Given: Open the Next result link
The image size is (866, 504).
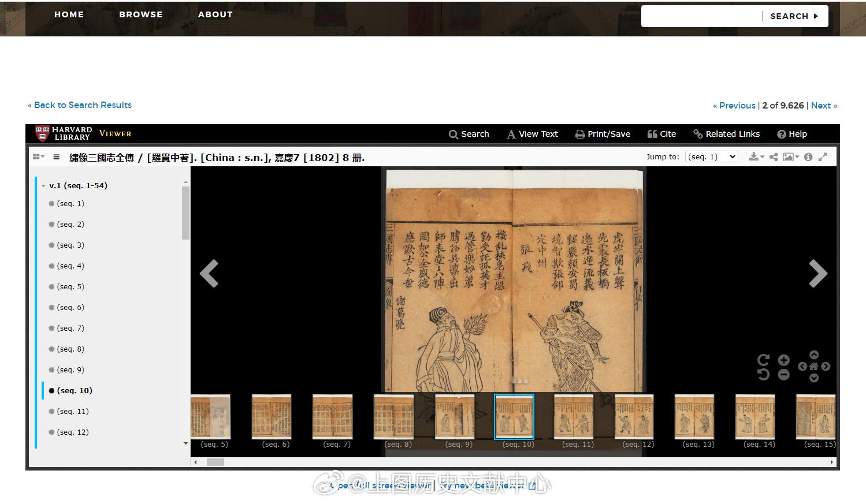Looking at the screenshot, I should tap(824, 106).
